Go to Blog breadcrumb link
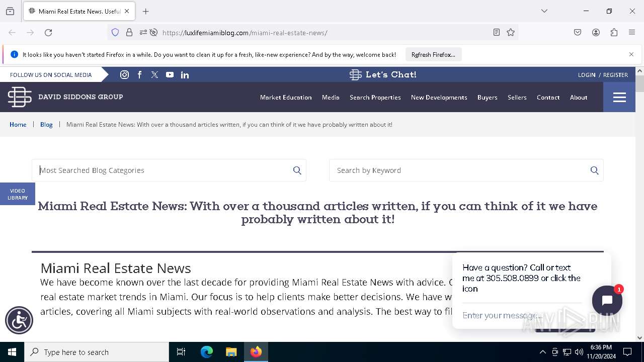644x362 pixels. pyautogui.click(x=46, y=125)
